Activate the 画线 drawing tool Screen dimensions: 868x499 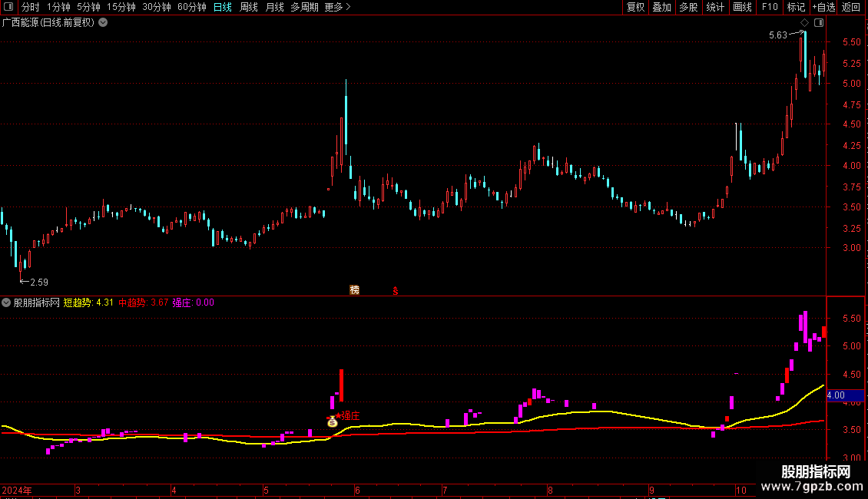coord(742,7)
